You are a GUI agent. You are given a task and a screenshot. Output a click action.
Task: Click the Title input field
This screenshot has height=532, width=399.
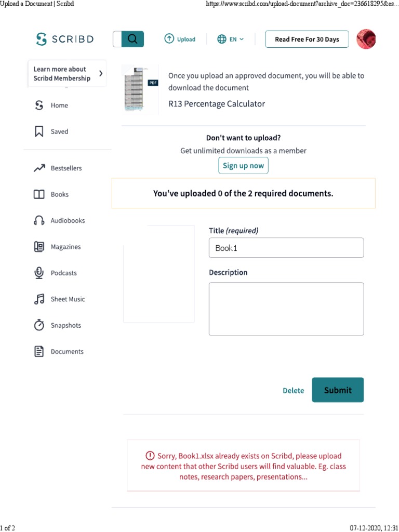286,248
